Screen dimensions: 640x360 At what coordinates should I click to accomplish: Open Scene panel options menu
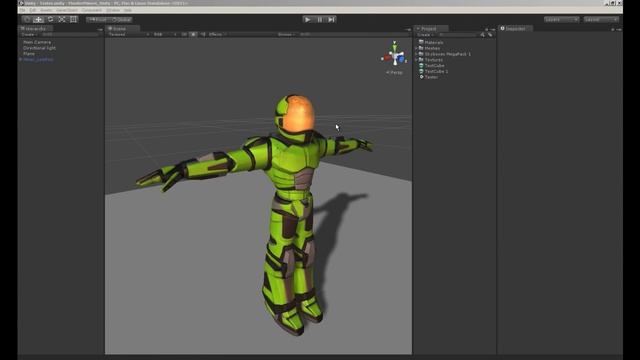tap(408, 29)
